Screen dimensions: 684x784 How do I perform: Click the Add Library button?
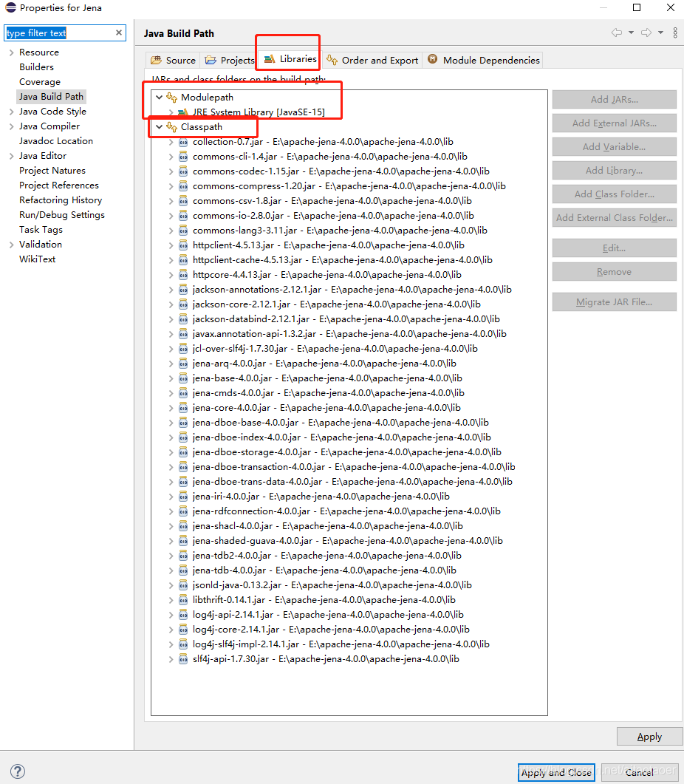tap(614, 171)
